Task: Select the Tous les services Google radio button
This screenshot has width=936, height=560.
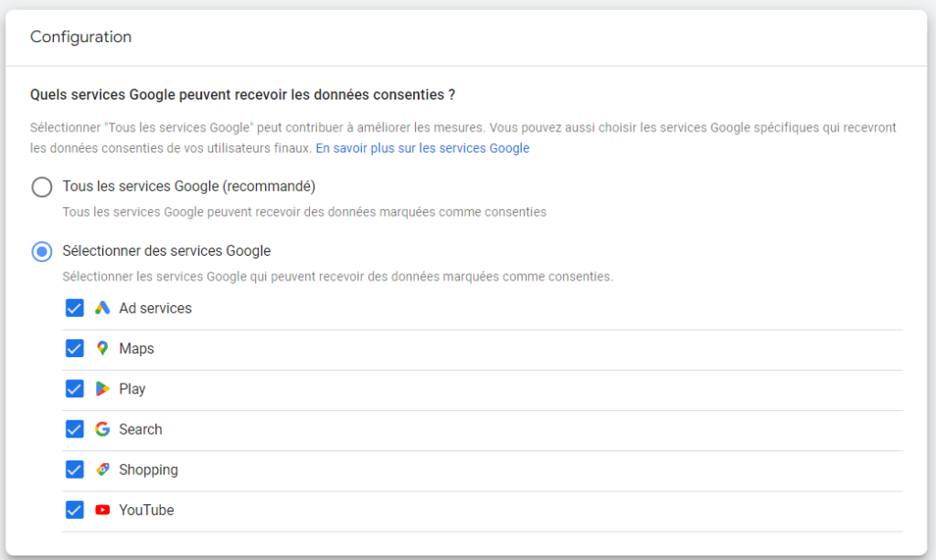Action: tap(42, 186)
